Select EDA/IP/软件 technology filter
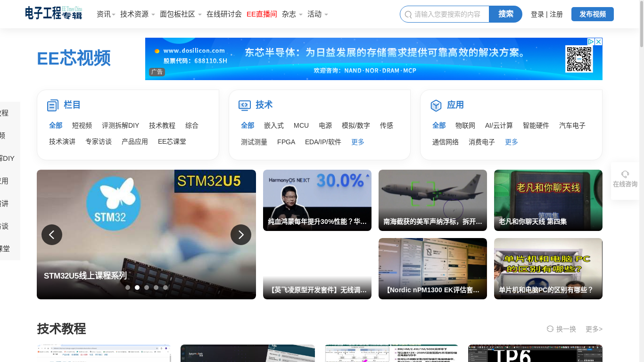Image resolution: width=644 pixels, height=362 pixels. pos(323,142)
